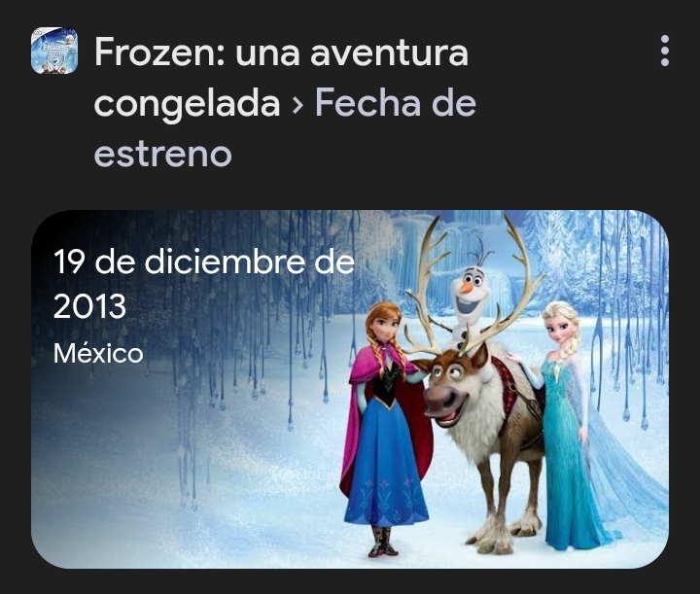Viewport: 700px width, 594px height.
Task: Open the "Frozen: una aventura" title link
Action: [x=281, y=52]
